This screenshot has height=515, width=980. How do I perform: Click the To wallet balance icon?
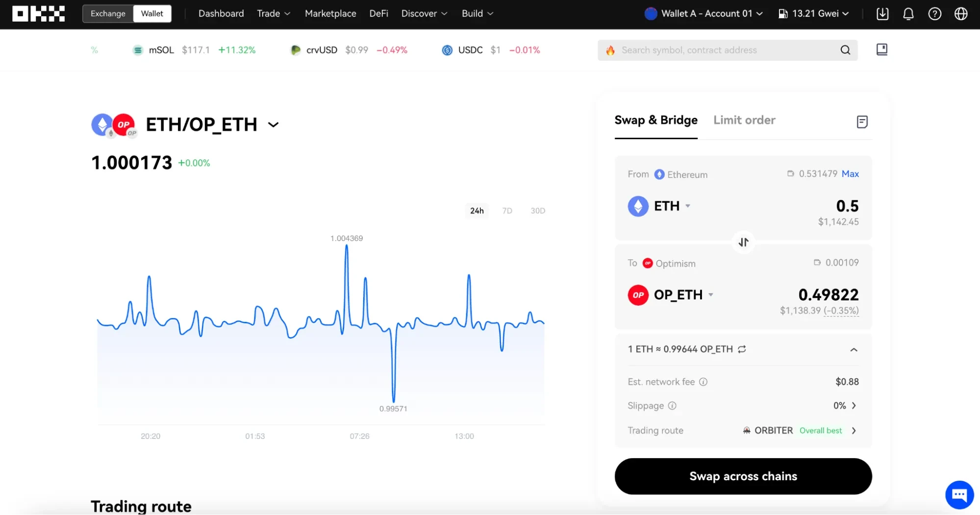[817, 262]
